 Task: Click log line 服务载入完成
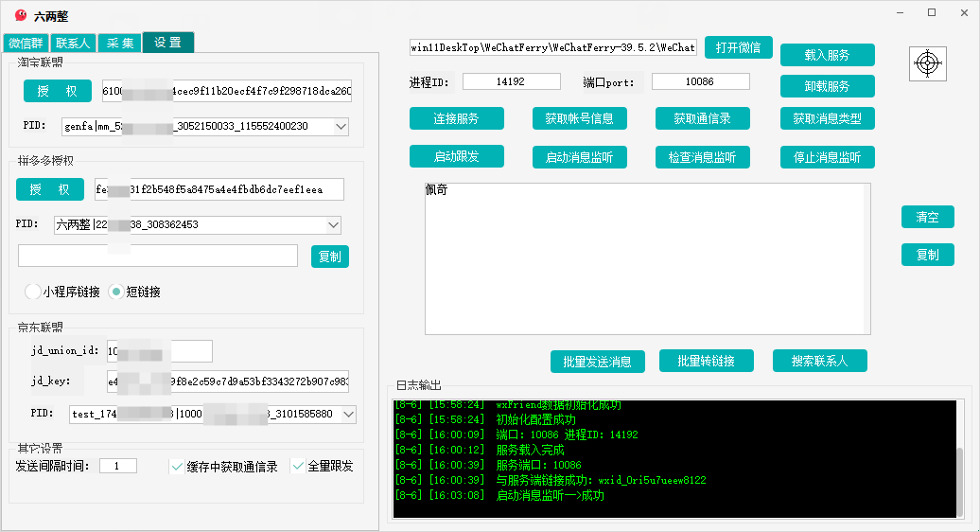click(480, 450)
